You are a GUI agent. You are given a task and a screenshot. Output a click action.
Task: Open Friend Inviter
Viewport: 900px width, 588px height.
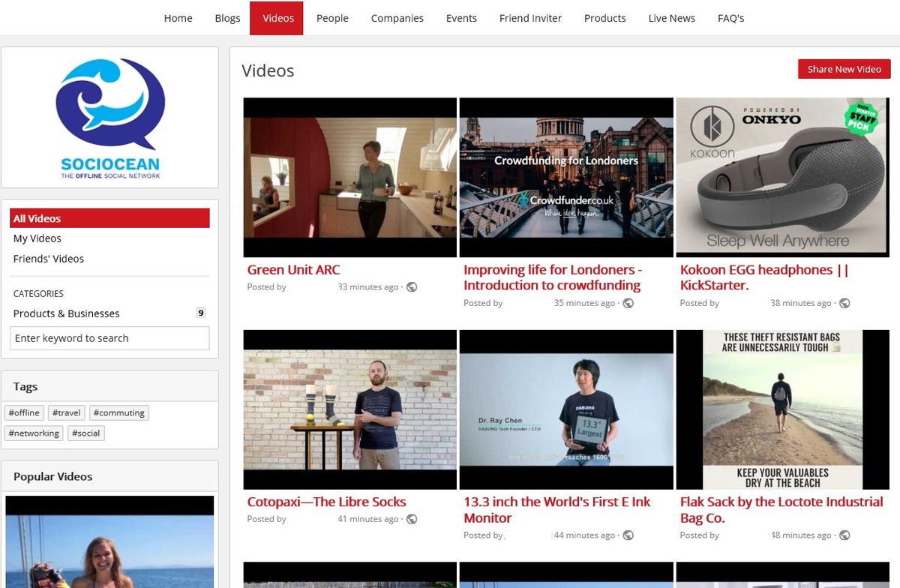pos(530,18)
